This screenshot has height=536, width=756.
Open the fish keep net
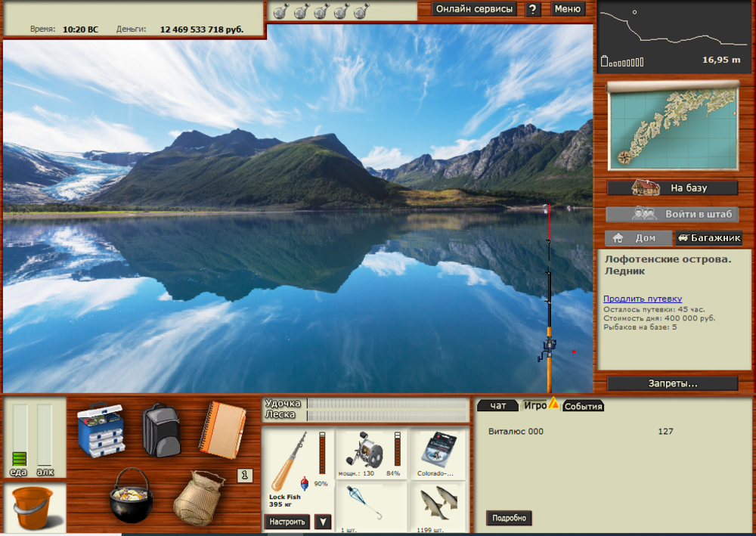tap(200, 497)
